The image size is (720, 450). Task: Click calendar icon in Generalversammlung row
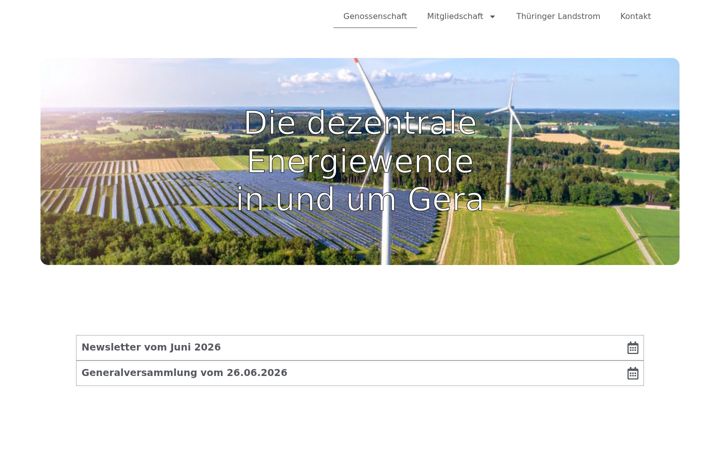[x=633, y=373]
